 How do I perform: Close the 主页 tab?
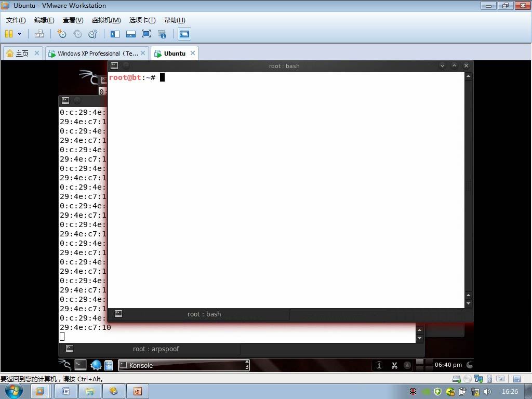[37, 53]
